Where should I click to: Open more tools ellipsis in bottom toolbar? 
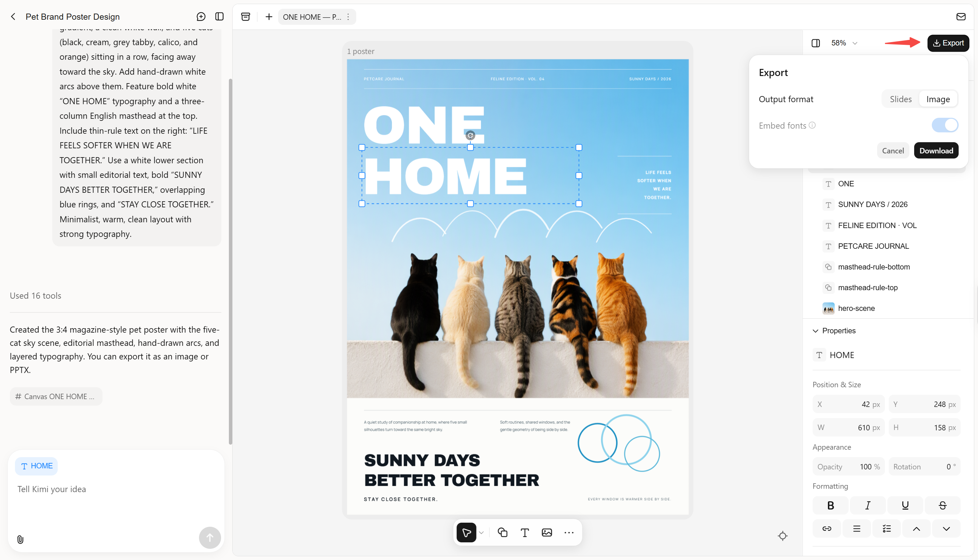569,532
